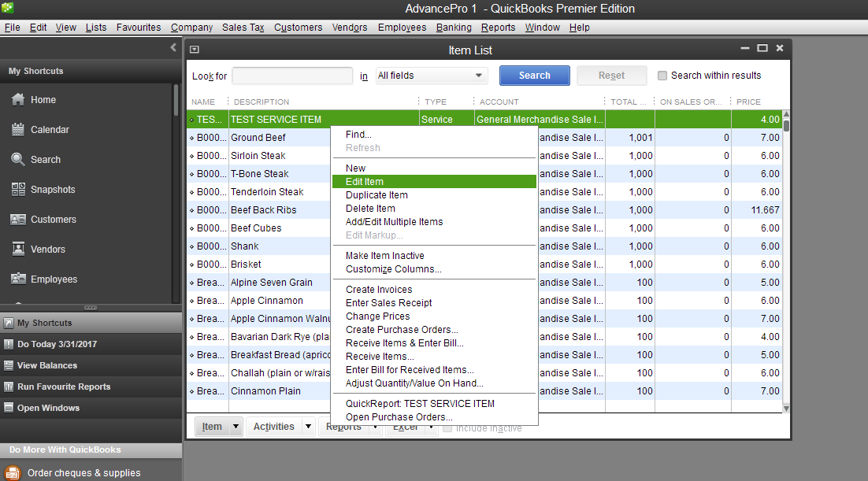The height and width of the screenshot is (481, 868).
Task: Expand the Item button dropdown
Action: click(236, 427)
